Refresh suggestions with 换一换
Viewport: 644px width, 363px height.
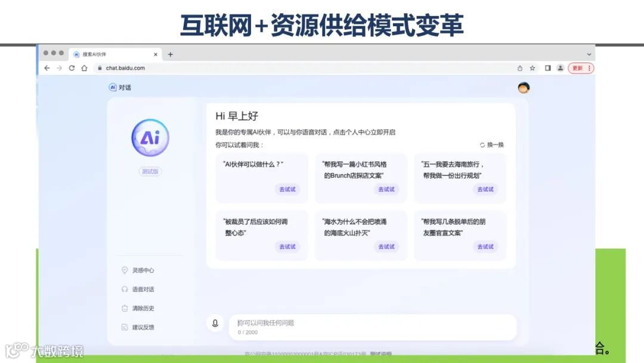coord(491,144)
